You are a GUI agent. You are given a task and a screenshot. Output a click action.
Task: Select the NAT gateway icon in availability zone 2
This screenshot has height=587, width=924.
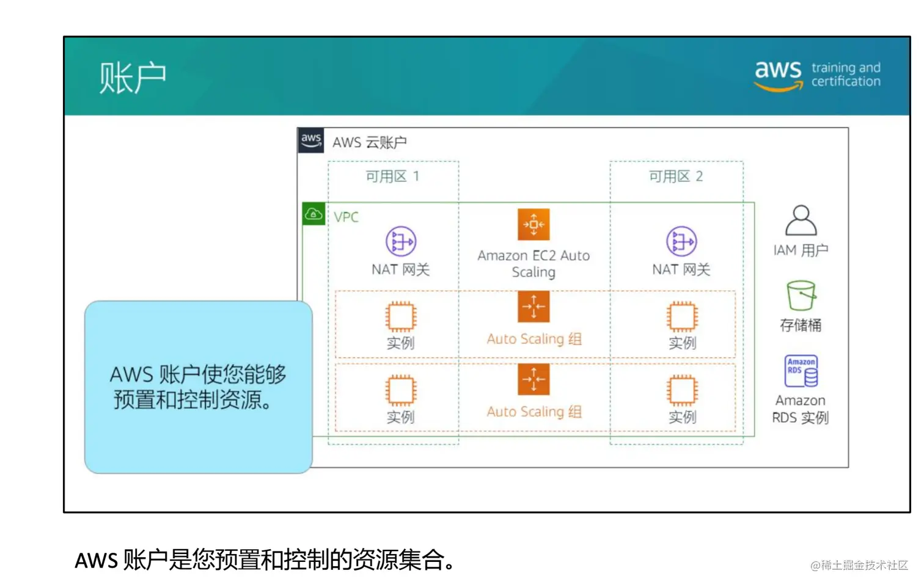coord(681,242)
